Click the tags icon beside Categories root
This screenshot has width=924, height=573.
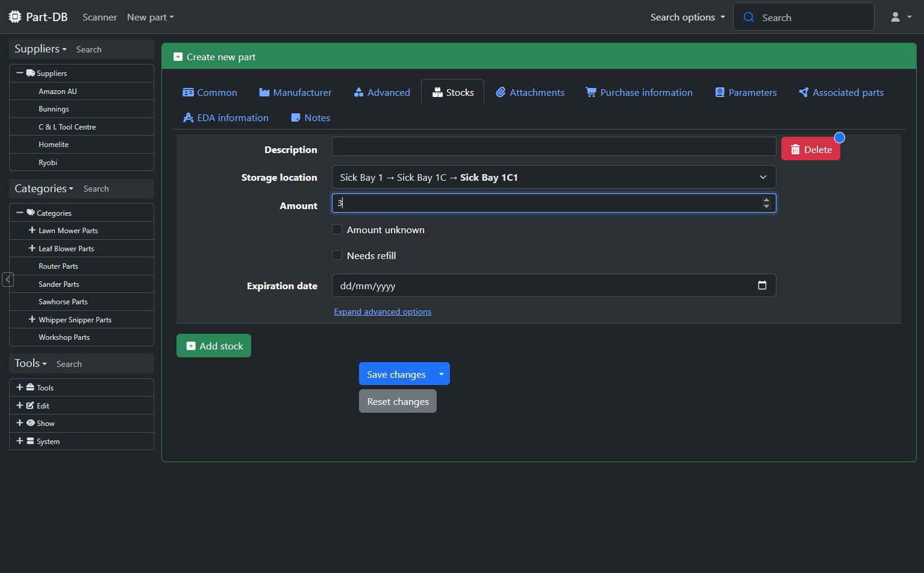pyautogui.click(x=30, y=213)
